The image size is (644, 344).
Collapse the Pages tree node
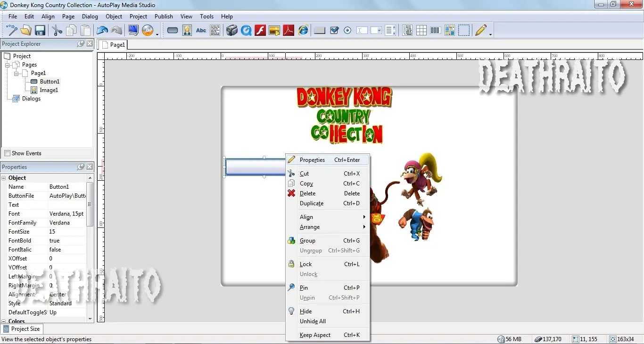click(x=8, y=65)
